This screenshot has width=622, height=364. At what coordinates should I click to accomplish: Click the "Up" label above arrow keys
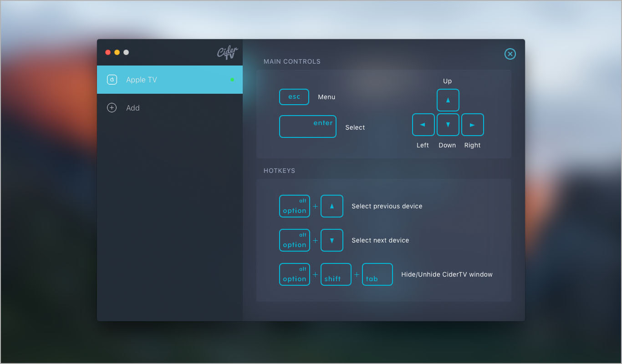coord(448,81)
